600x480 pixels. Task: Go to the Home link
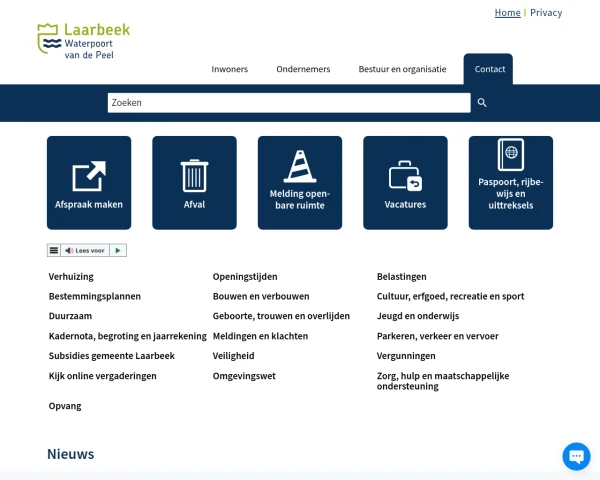click(x=507, y=13)
